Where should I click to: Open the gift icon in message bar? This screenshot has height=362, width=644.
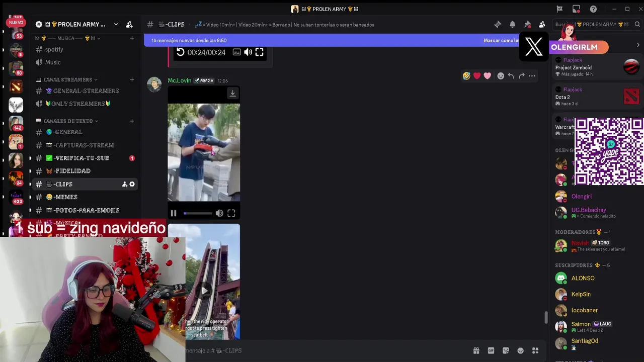tap(476, 350)
